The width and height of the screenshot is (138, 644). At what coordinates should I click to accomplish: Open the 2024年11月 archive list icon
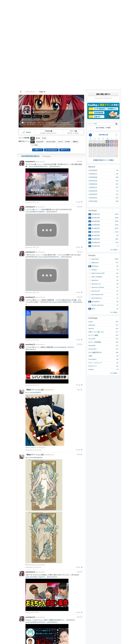tap(90, 214)
